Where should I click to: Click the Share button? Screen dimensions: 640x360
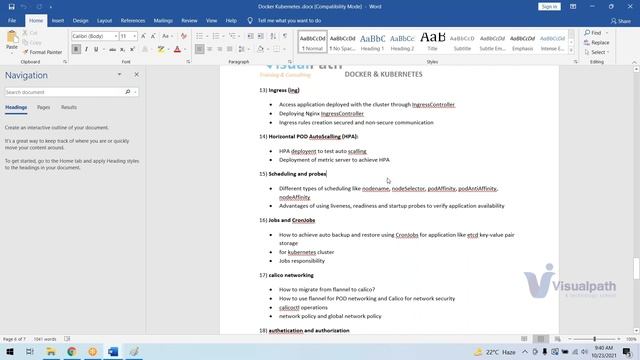(x=620, y=21)
